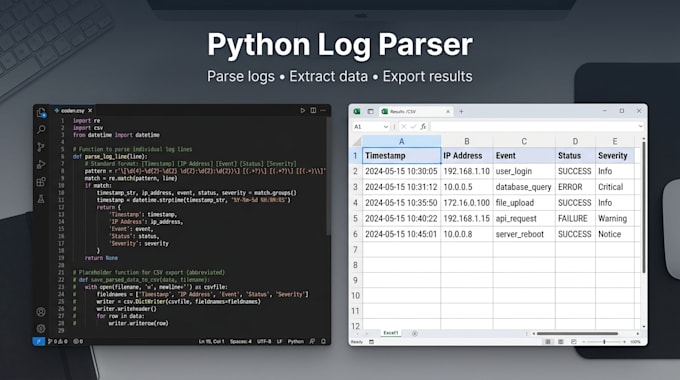680x380 pixels.
Task: Click the cancel X icon in formula bar
Action: tap(404, 127)
